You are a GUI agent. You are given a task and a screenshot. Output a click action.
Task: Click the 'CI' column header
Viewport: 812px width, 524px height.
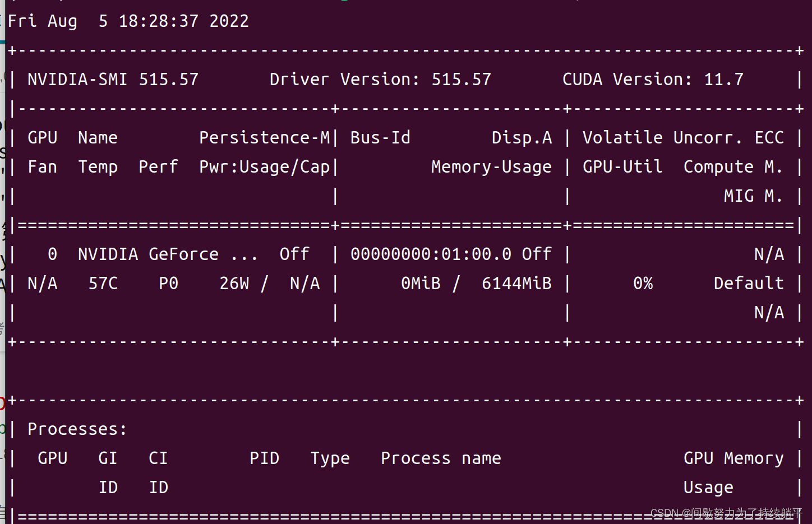coord(158,458)
